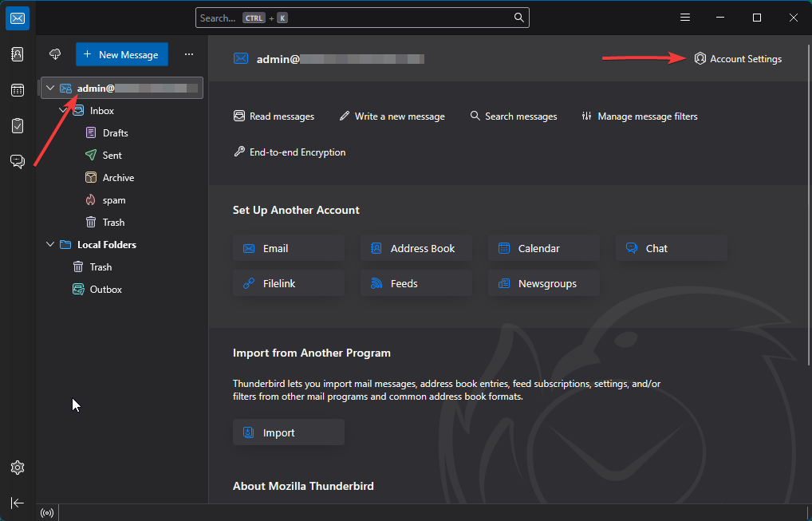Click the online status indicator icon
812x521 pixels.
[x=47, y=513]
